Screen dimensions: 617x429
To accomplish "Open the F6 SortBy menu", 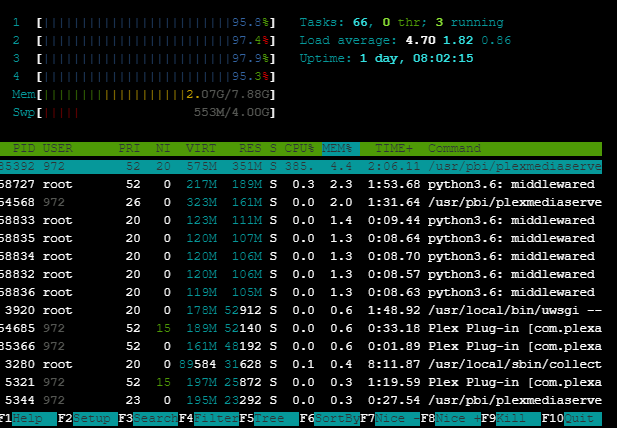I will point(330,418).
